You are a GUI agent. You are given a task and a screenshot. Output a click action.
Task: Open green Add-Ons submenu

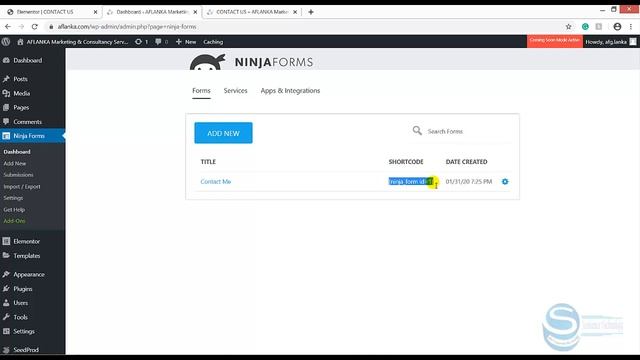tap(14, 221)
